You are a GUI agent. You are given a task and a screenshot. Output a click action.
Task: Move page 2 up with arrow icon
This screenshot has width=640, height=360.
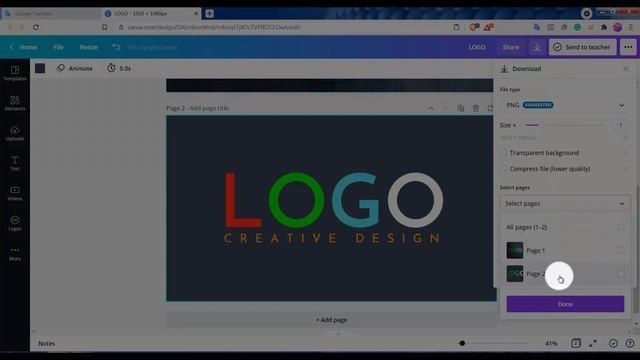click(431, 108)
